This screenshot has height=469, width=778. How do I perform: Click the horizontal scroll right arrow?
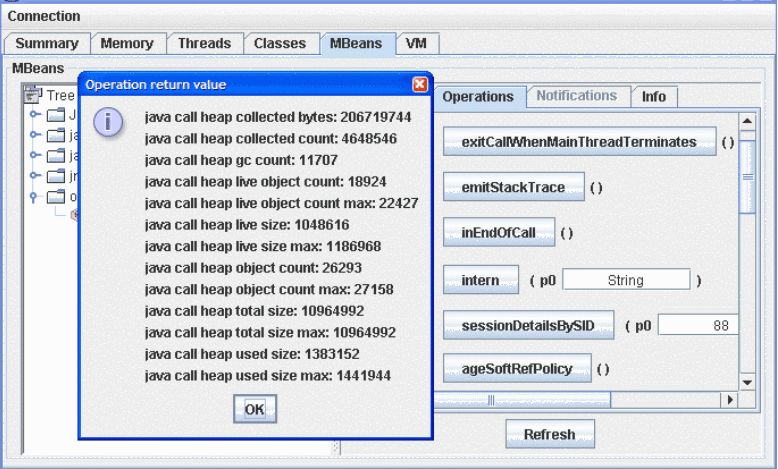point(730,400)
